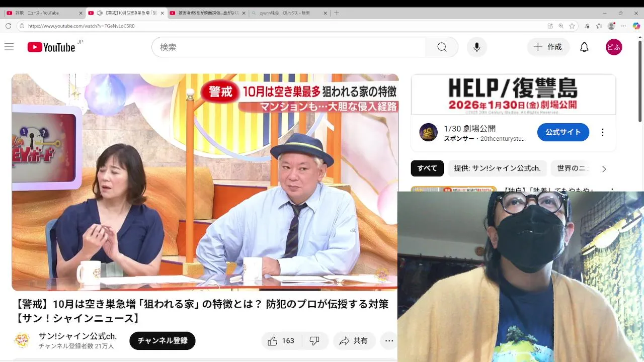Visit the ad's 公式サイト button
This screenshot has height=362, width=644.
coord(563,132)
